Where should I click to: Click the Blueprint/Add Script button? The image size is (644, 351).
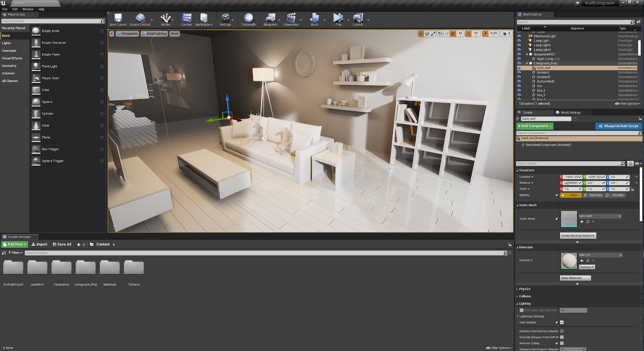618,126
